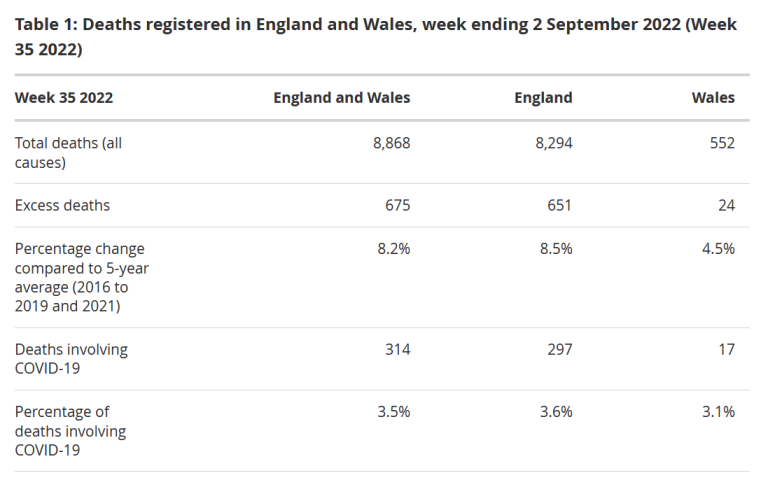Screen dimensions: 768x480
Task: Click the 'Percentage change compared to 5-year average' label
Action: coord(78,277)
